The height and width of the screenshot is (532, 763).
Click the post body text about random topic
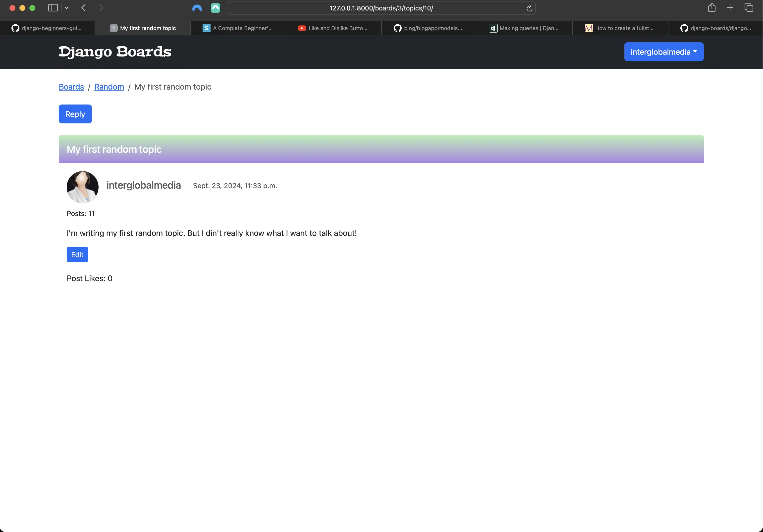coord(212,233)
